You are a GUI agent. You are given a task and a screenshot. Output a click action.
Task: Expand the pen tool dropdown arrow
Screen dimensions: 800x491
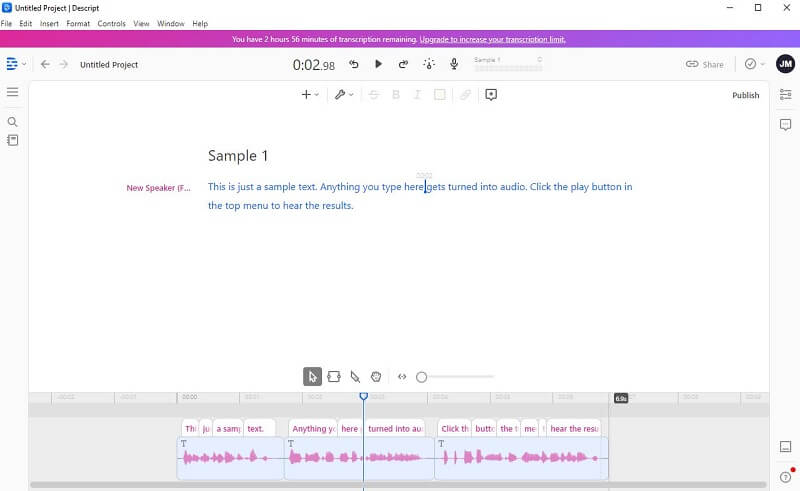pos(351,95)
